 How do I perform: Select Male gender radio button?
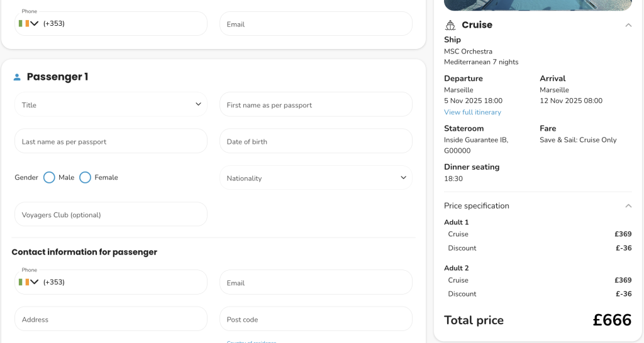pos(49,178)
